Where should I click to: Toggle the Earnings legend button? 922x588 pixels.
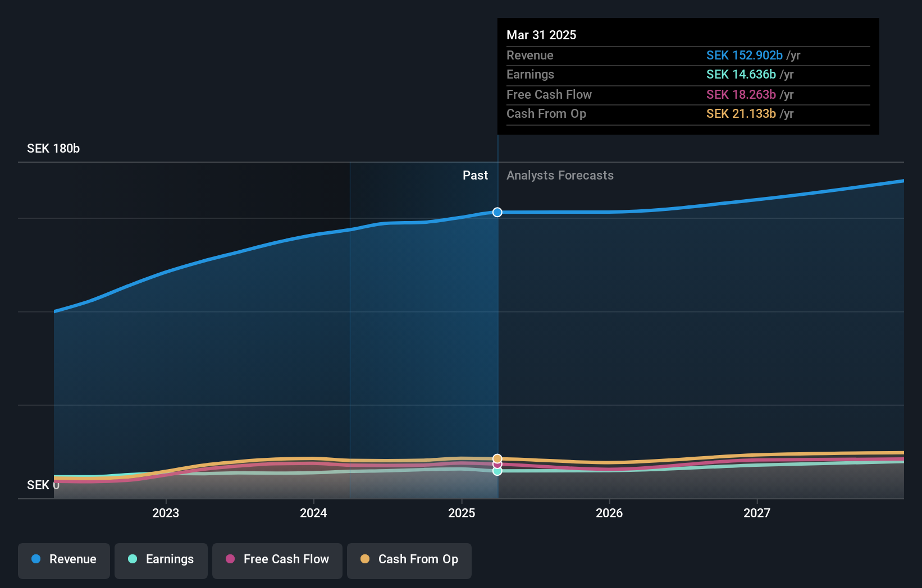pyautogui.click(x=161, y=561)
